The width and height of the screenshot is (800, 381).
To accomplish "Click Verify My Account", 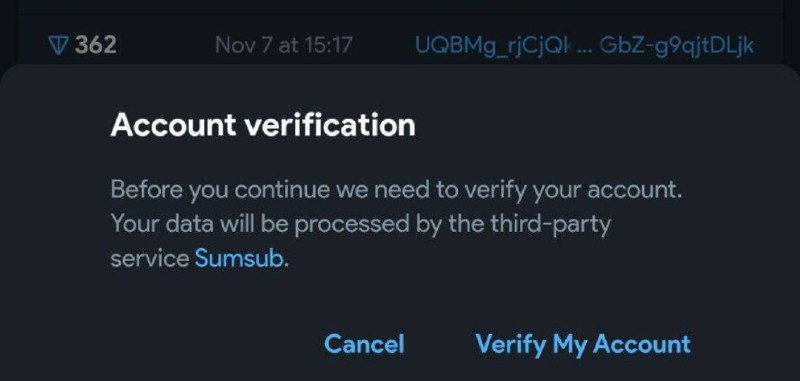I will click(x=583, y=344).
